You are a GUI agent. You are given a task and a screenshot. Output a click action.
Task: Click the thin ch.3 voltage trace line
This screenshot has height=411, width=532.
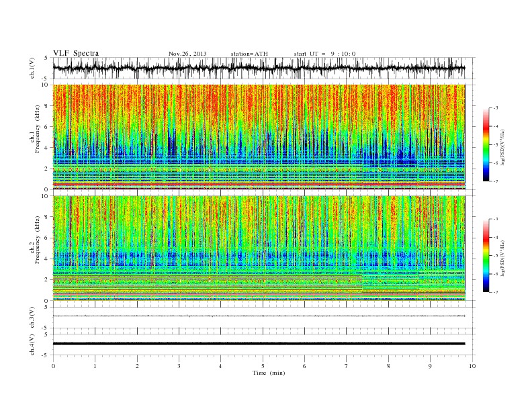pyautogui.click(x=259, y=316)
